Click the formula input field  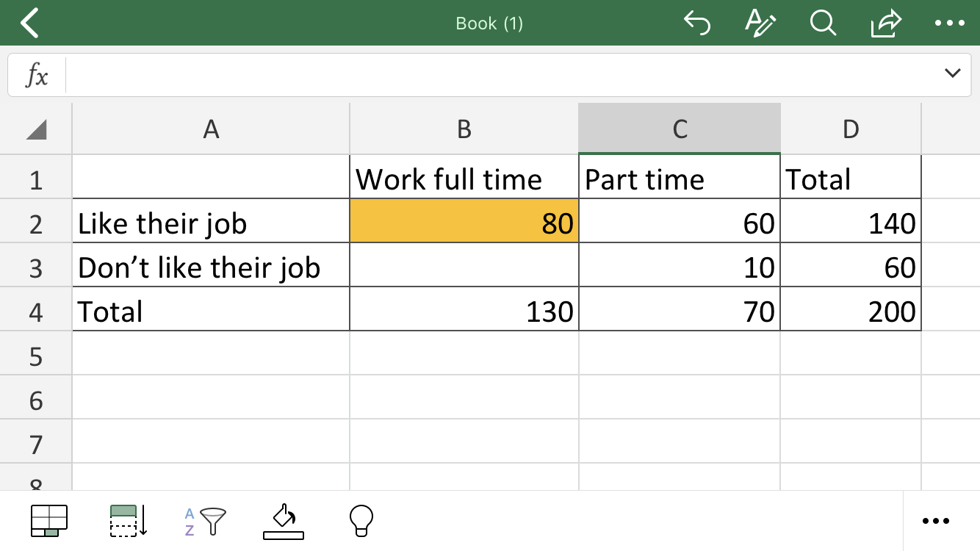point(500,74)
